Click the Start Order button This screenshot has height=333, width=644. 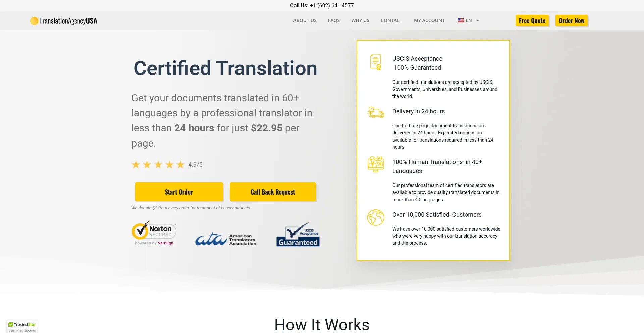(x=179, y=192)
